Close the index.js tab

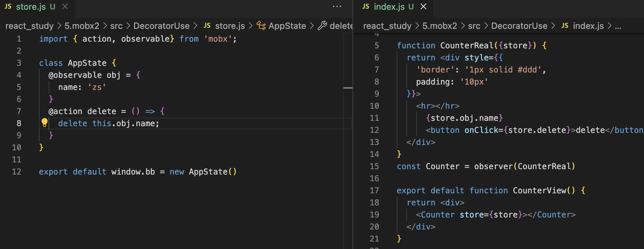point(424,7)
